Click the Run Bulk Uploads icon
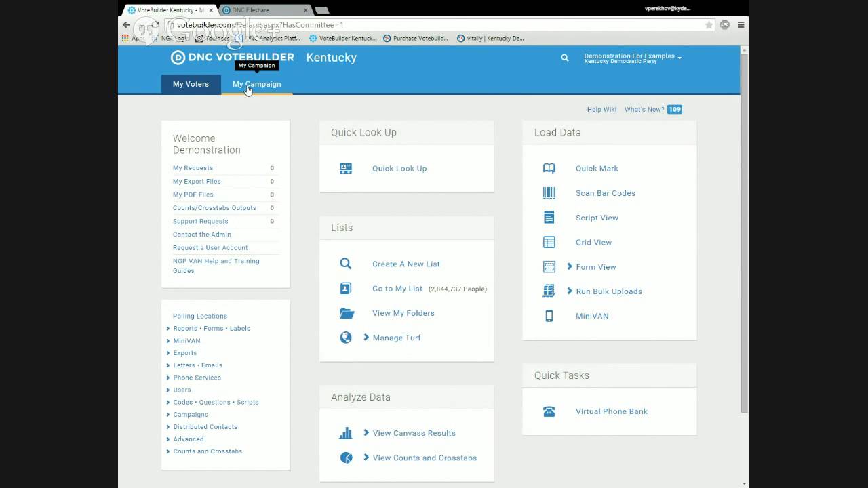This screenshot has width=868, height=488. click(x=549, y=291)
